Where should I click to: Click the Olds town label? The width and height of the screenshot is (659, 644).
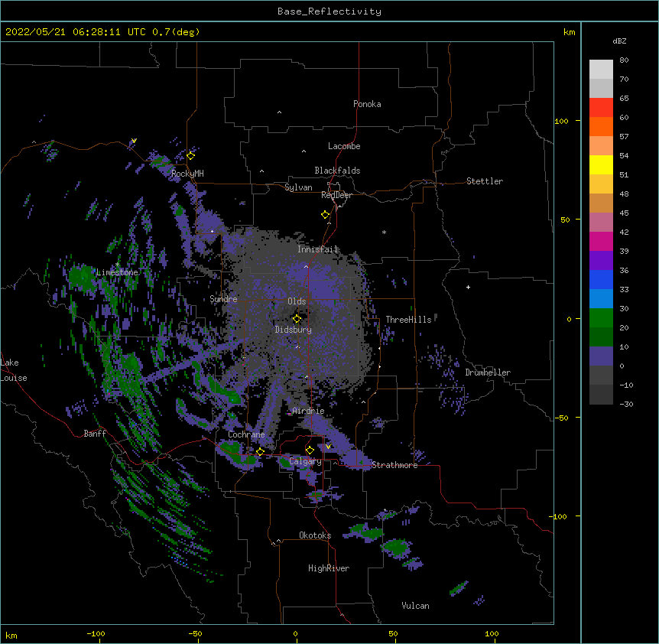click(x=297, y=301)
